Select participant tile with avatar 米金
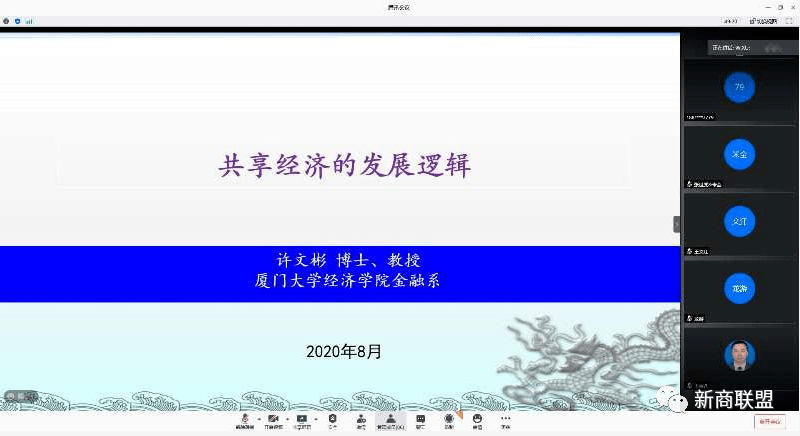This screenshot has width=800, height=436. point(739,157)
